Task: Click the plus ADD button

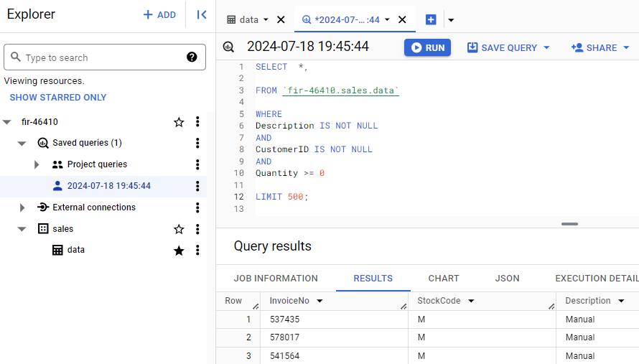Action: coord(159,14)
